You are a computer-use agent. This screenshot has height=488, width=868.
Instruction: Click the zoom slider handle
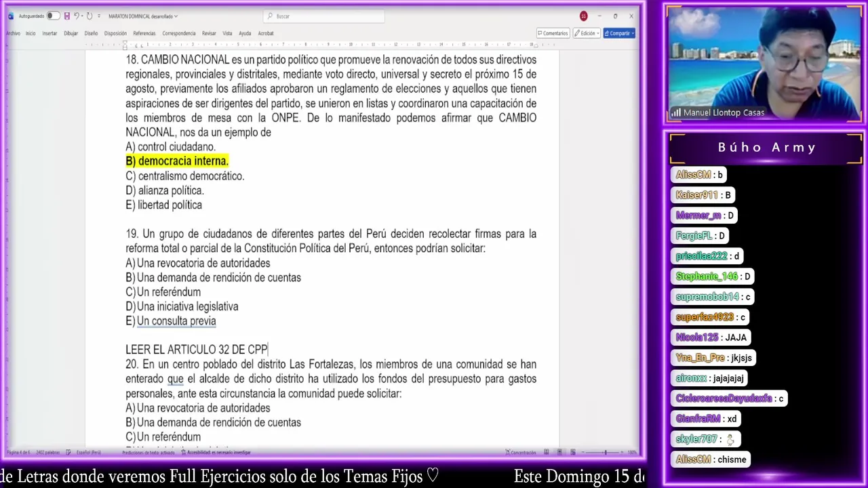click(x=606, y=452)
